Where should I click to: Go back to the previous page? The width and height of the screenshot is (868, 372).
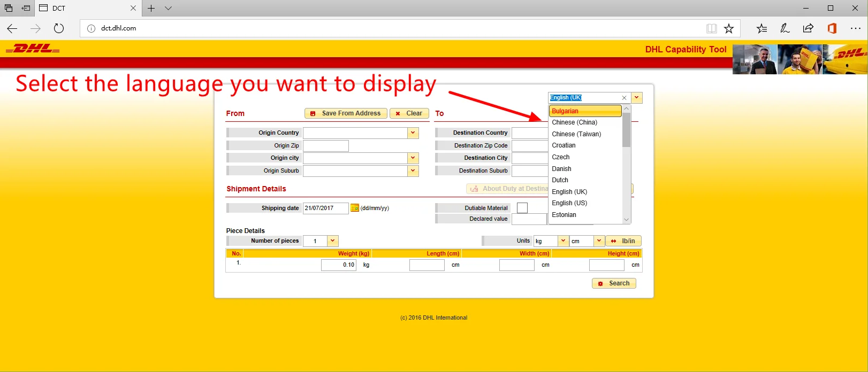coord(12,28)
